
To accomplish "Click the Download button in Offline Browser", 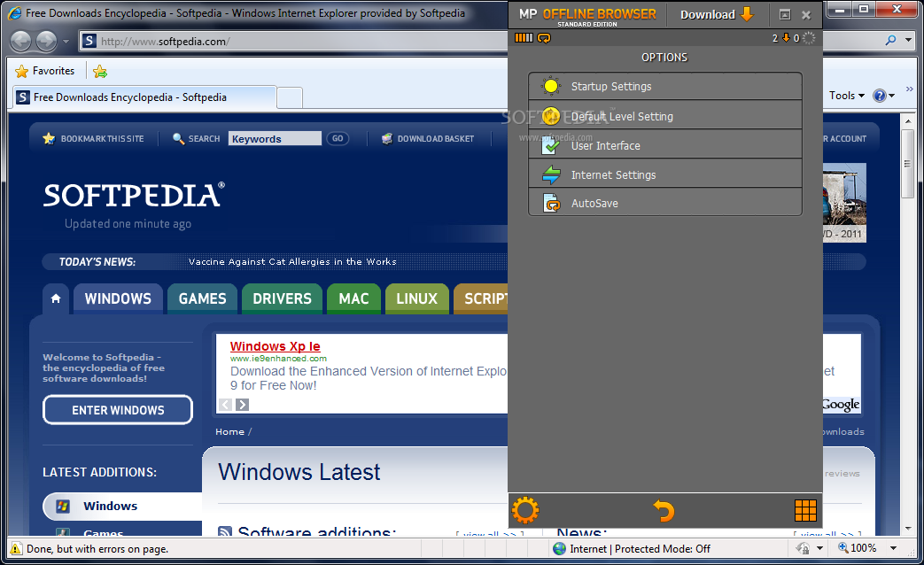I will (x=717, y=14).
